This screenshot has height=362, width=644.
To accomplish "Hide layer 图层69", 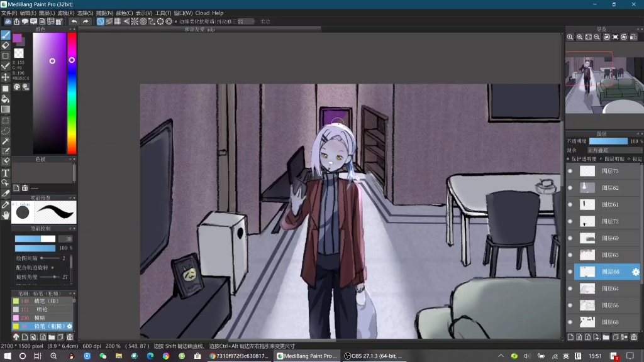I will click(x=570, y=238).
